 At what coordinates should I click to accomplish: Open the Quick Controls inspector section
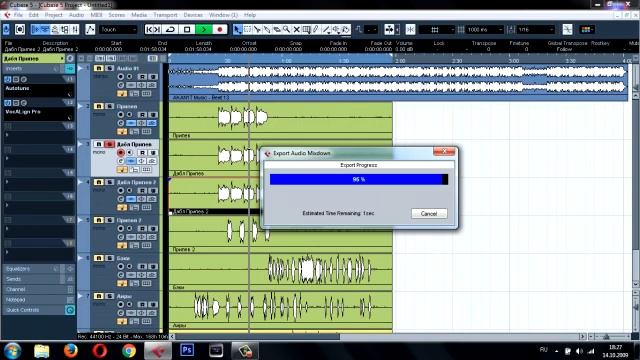point(38,310)
